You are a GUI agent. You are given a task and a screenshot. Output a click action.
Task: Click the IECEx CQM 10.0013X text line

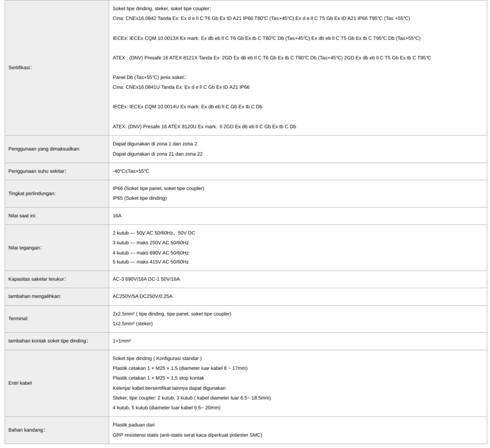(x=266, y=38)
